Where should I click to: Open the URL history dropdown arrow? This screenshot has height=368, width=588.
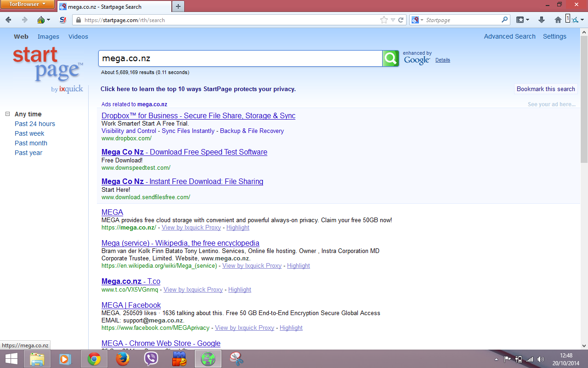[x=393, y=20]
